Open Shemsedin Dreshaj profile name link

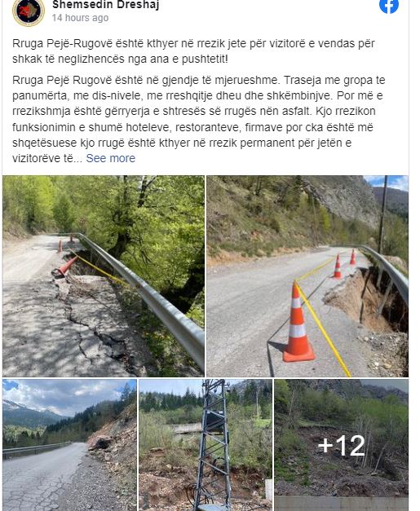[106, 5]
